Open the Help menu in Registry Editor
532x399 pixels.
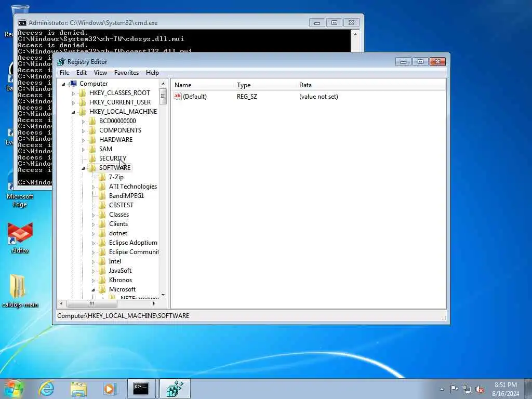[152, 73]
